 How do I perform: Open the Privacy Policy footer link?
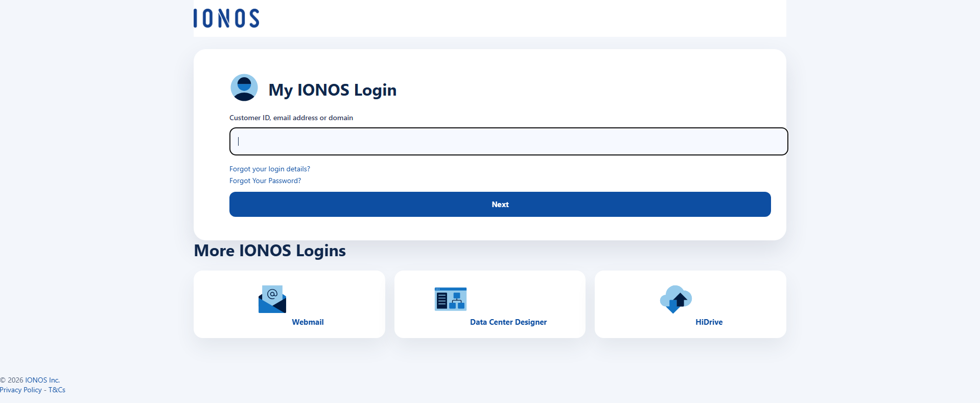pyautogui.click(x=21, y=390)
